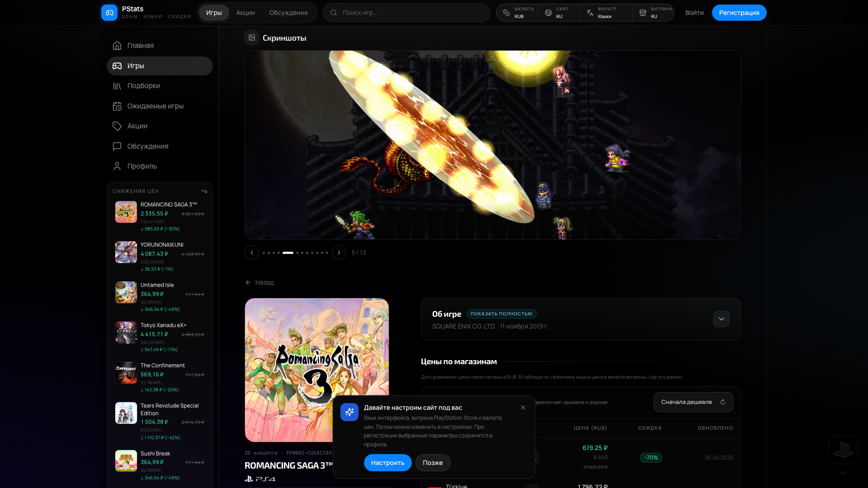This screenshot has width=868, height=488.
Task: Click the trending-down icon in Снижения цен
Action: (x=204, y=191)
